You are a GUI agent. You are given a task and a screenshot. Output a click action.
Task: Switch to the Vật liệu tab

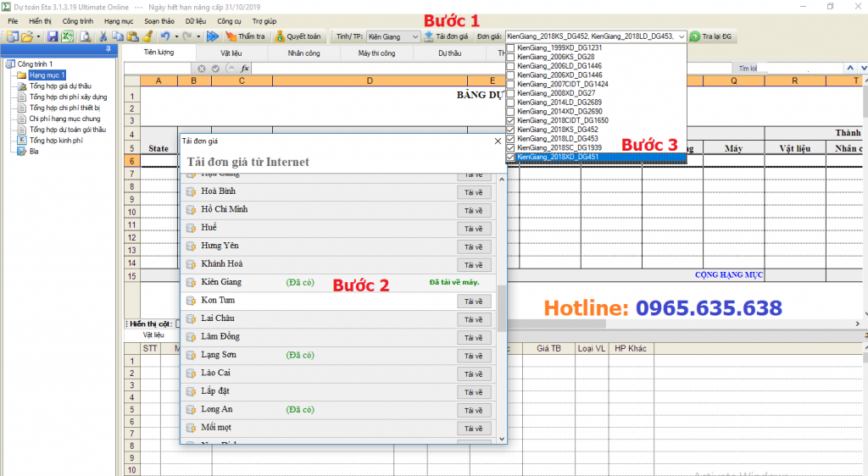[x=231, y=53]
